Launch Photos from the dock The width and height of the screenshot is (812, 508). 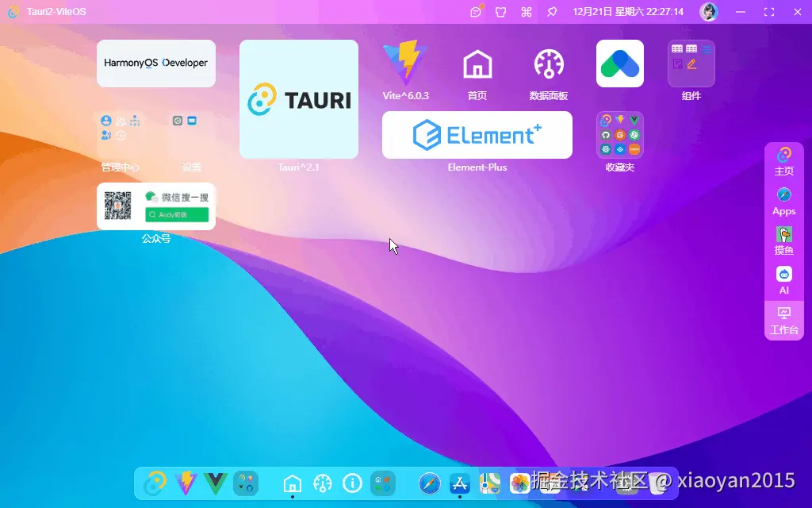tap(519, 483)
